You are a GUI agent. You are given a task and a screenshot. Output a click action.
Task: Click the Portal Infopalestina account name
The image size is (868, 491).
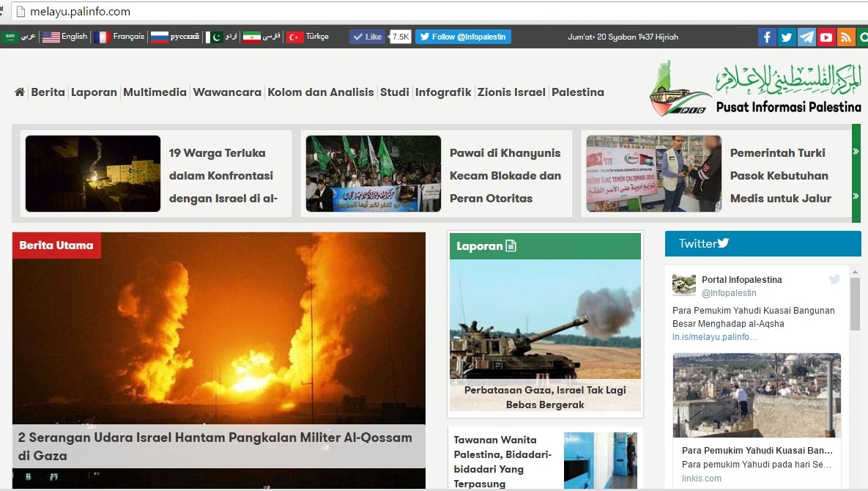(742, 279)
